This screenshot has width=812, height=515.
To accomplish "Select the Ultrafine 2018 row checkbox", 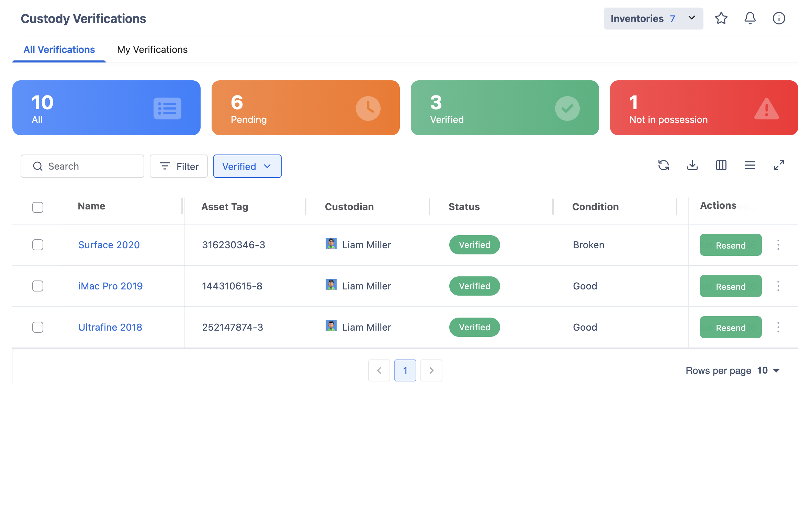I will (38, 327).
